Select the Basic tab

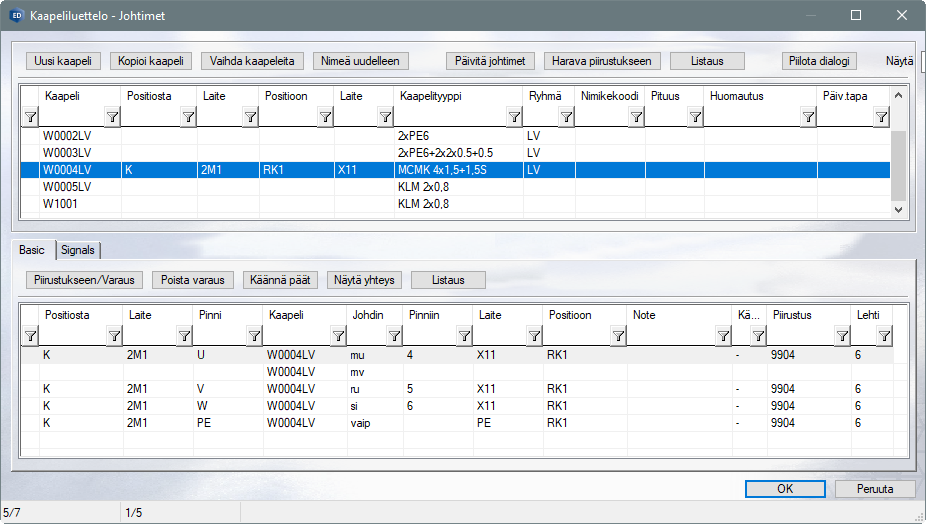32,250
